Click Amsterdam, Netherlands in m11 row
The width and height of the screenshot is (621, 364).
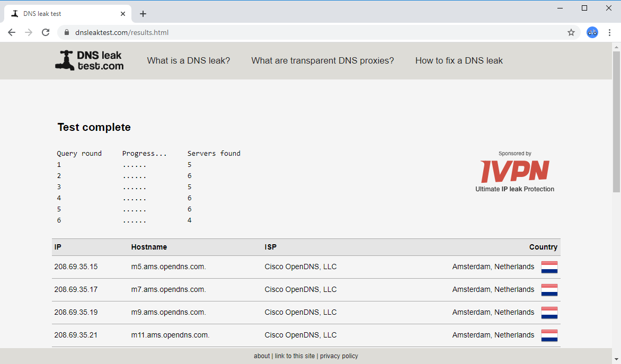493,335
